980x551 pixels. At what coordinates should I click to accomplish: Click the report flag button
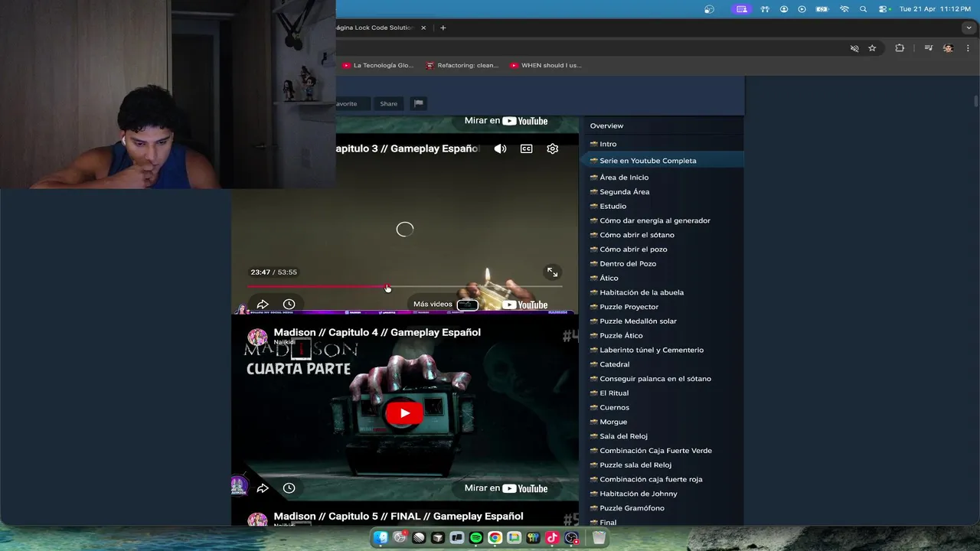point(418,103)
